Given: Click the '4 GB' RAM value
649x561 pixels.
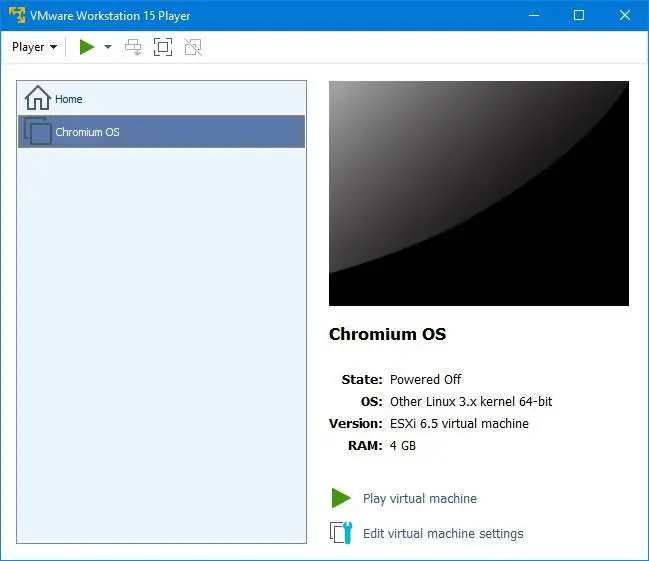Looking at the screenshot, I should pyautogui.click(x=403, y=446).
